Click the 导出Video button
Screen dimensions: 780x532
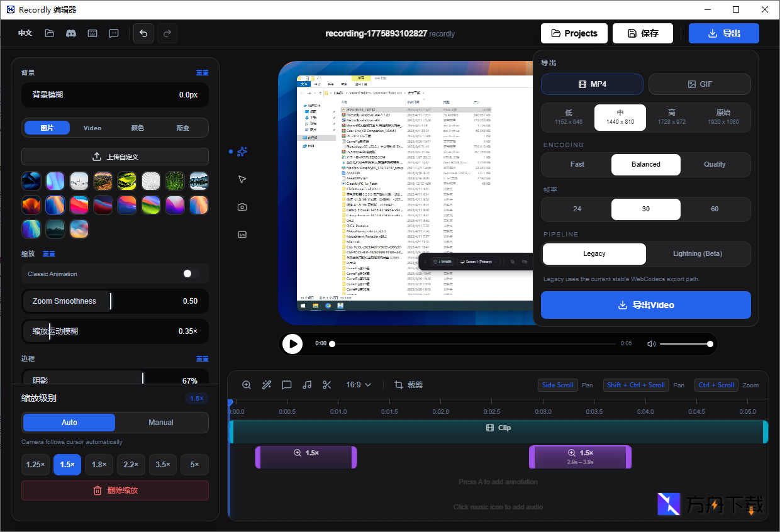[645, 305]
